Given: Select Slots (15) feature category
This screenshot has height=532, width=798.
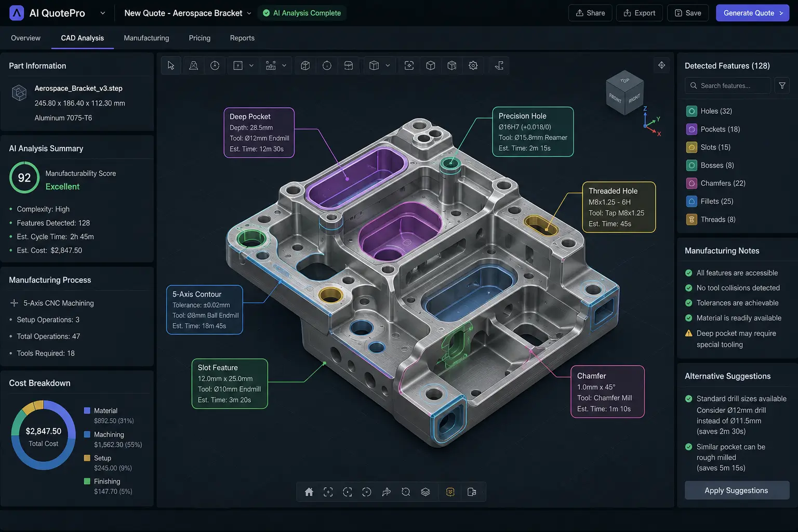Looking at the screenshot, I should pyautogui.click(x=709, y=148).
